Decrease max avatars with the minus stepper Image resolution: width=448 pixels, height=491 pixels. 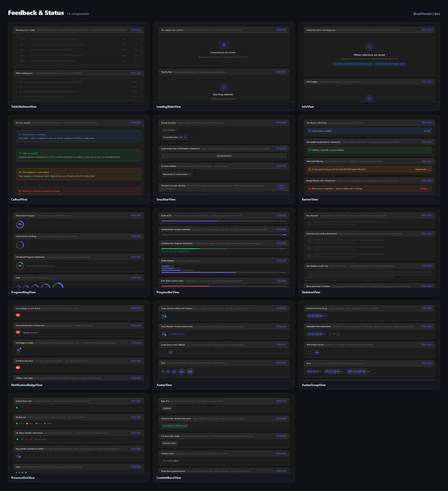[330, 334]
